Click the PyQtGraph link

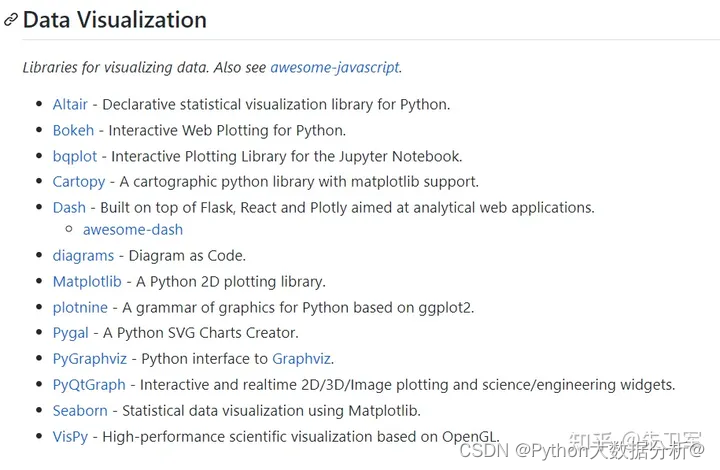[89, 385]
